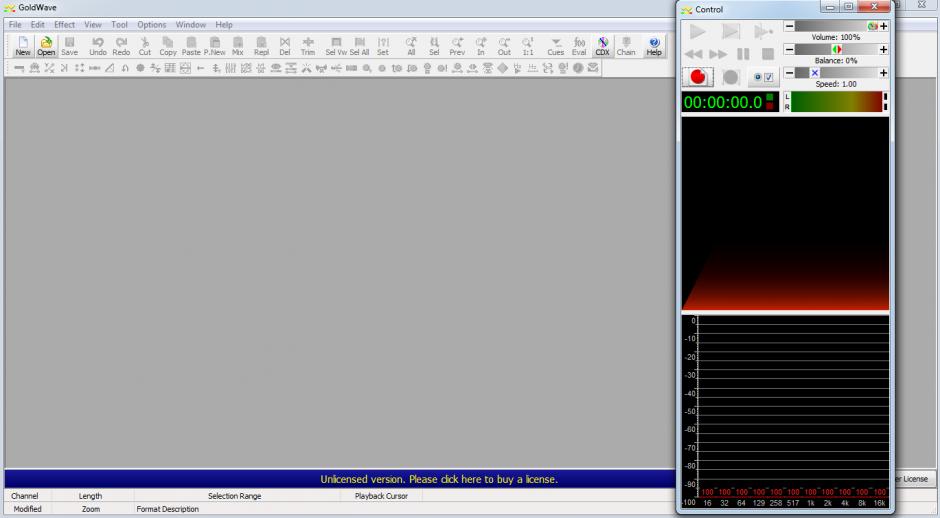Decrease volume with the minus button
The image size is (940, 518).
point(789,26)
